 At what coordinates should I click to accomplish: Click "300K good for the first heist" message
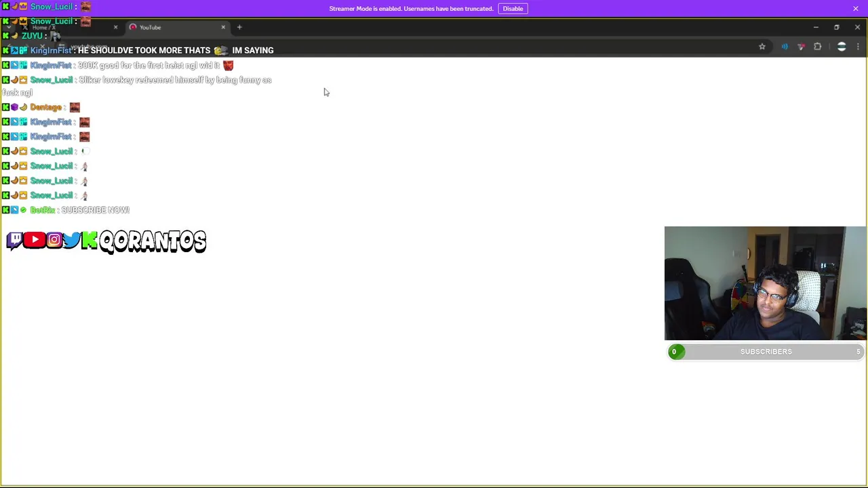[149, 65]
